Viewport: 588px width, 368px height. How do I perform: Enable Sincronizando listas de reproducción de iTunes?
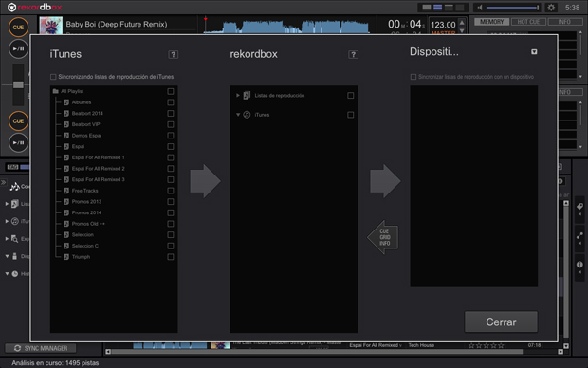click(53, 77)
